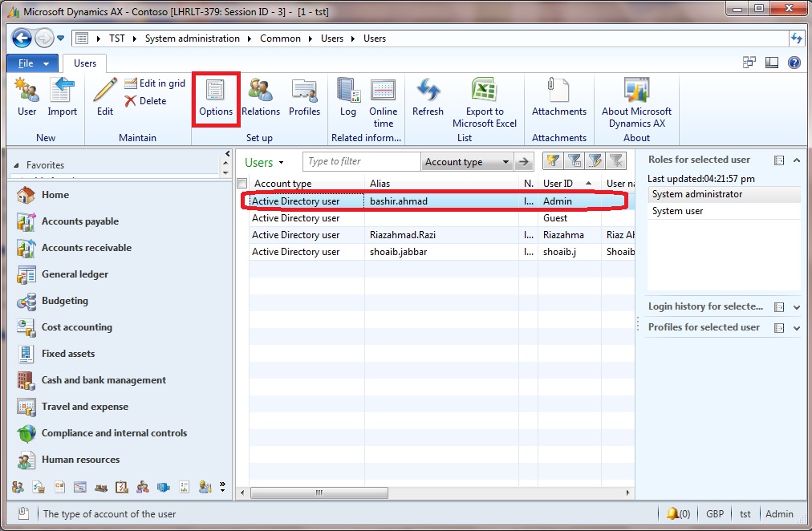Click the Import users icon

(x=62, y=97)
